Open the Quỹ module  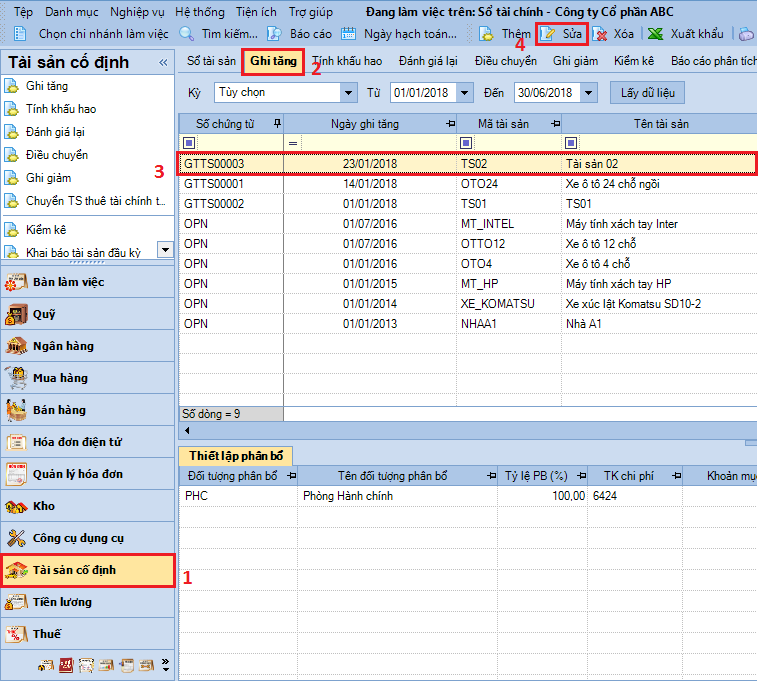click(x=87, y=314)
